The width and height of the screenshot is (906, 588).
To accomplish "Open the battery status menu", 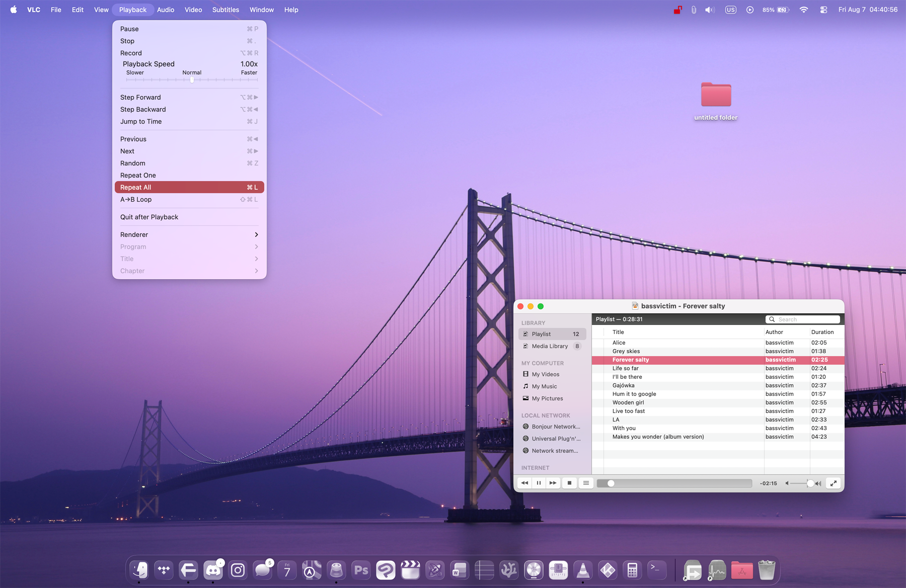I will coord(776,10).
